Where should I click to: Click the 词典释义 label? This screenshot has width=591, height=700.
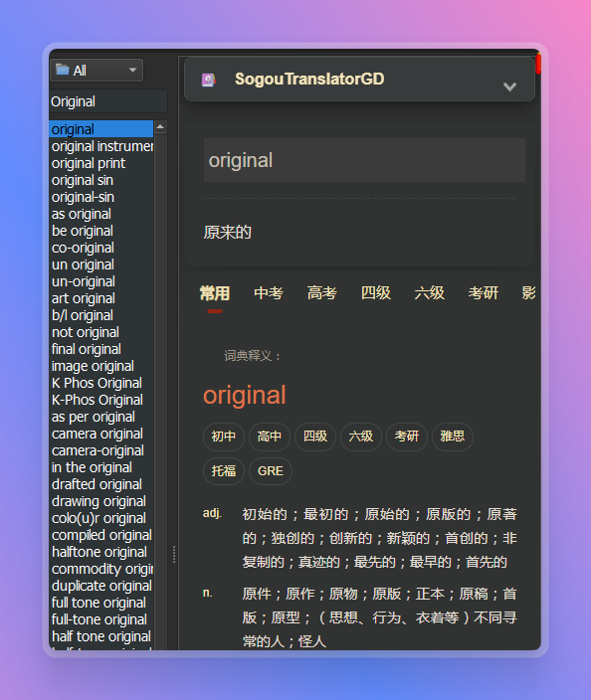pyautogui.click(x=253, y=356)
